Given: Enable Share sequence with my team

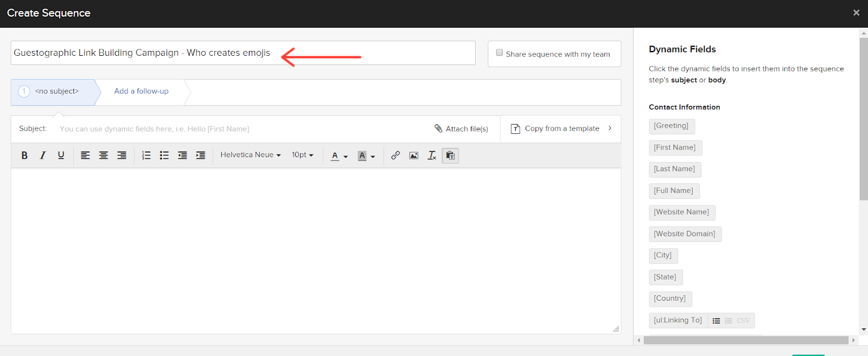Looking at the screenshot, I should pos(500,53).
